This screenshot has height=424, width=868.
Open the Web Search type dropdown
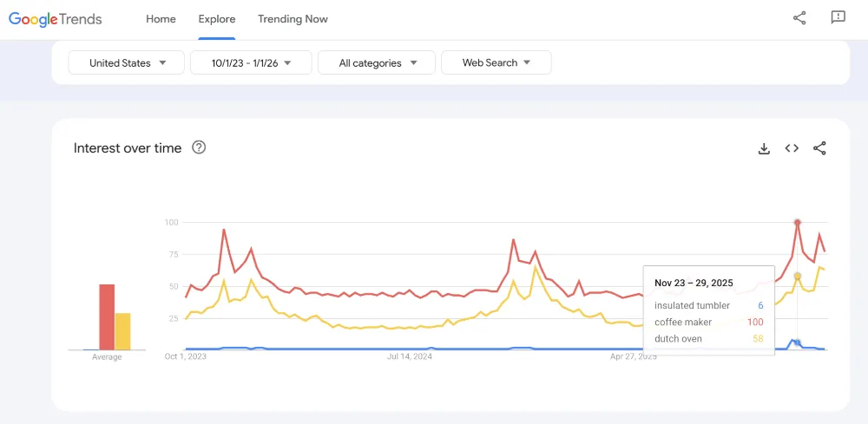(x=496, y=62)
